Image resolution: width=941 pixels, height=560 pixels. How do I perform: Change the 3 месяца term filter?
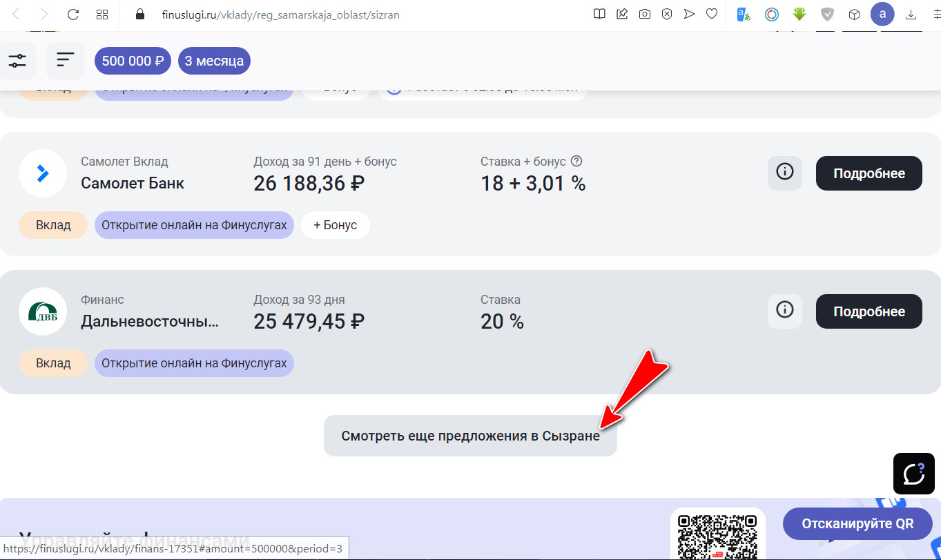point(214,61)
